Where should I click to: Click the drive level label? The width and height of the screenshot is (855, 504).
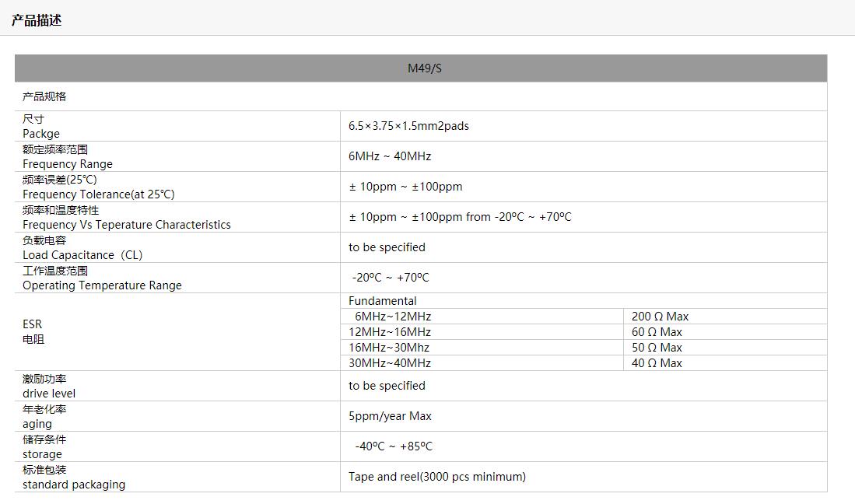coord(49,394)
